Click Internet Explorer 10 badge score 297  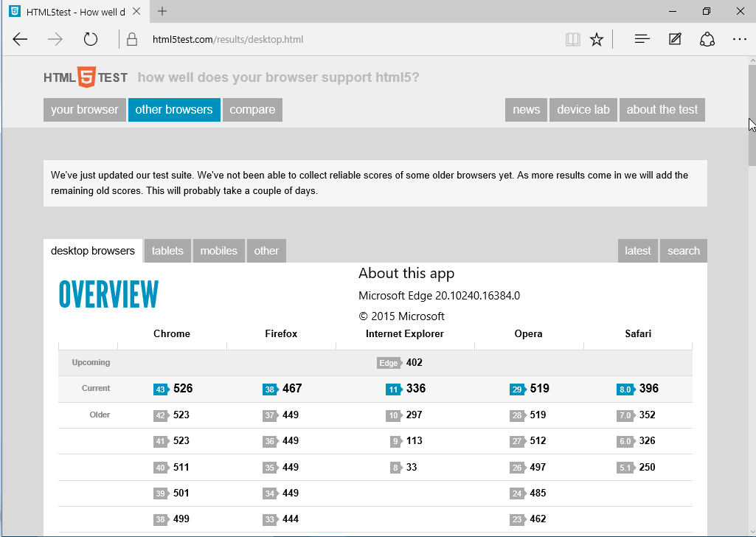(394, 415)
